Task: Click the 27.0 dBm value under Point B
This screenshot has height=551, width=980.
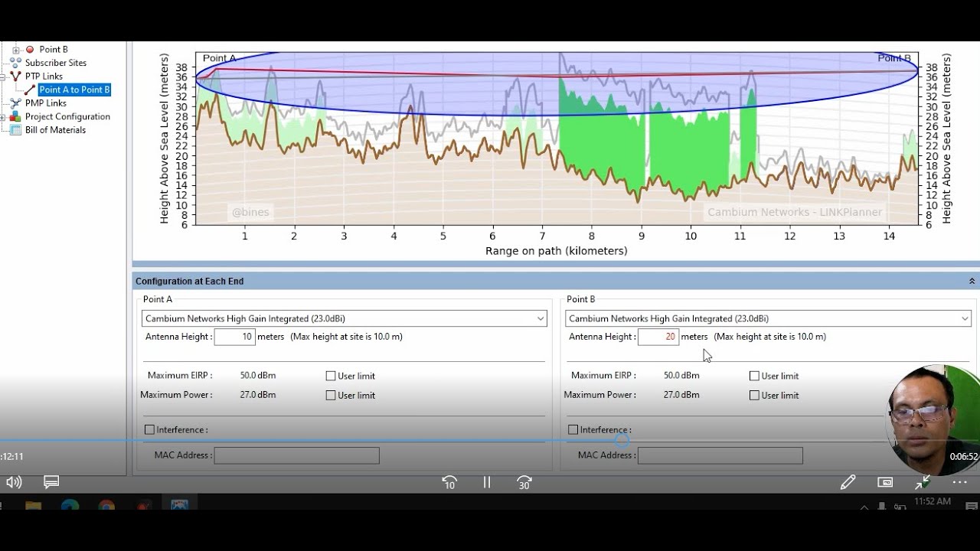Action: pos(681,395)
